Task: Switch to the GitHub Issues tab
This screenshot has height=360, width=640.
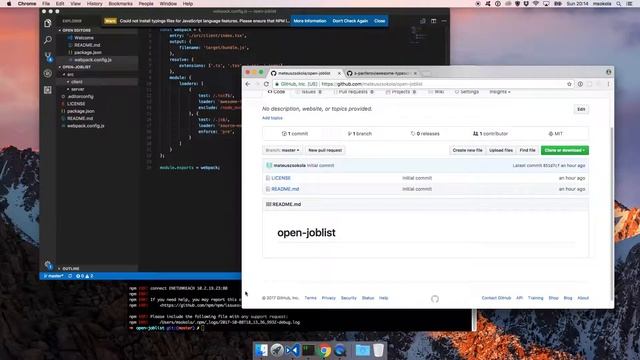Action: pos(308,92)
